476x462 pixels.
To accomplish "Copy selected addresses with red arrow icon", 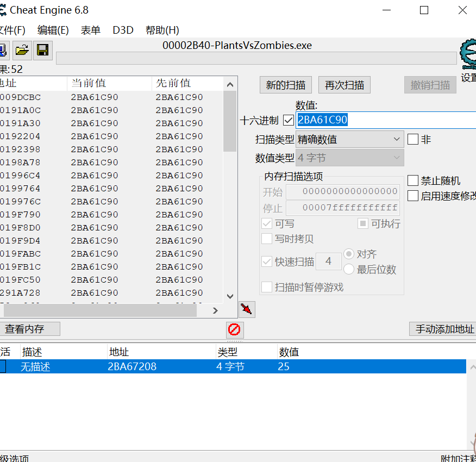I will click(247, 309).
